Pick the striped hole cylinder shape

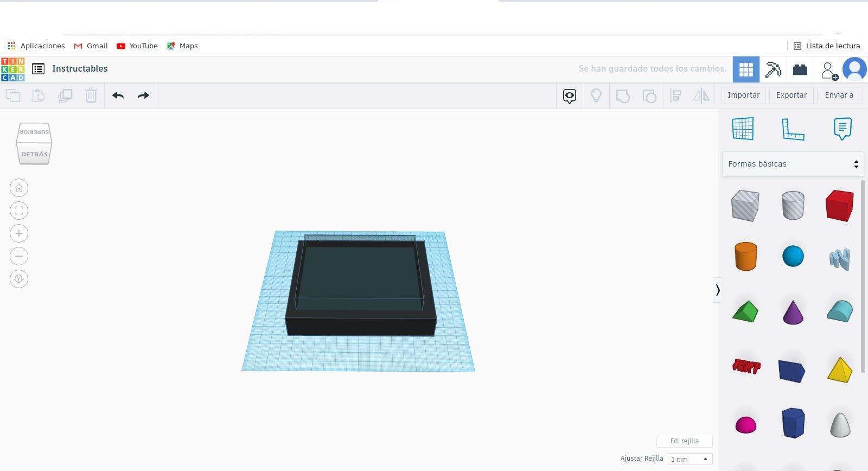pos(793,205)
